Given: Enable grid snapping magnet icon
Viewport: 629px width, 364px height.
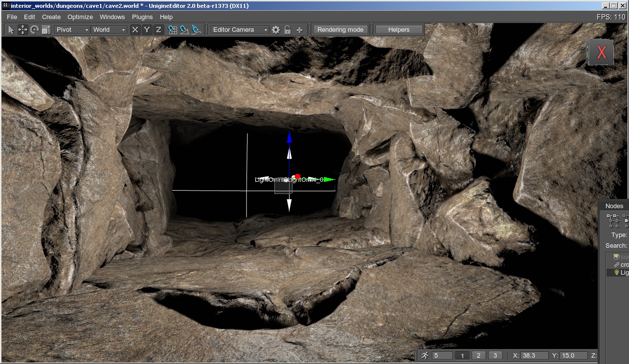Looking at the screenshot, I should (173, 30).
